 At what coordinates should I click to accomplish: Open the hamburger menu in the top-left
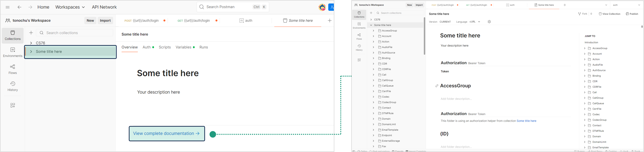(x=8, y=7)
